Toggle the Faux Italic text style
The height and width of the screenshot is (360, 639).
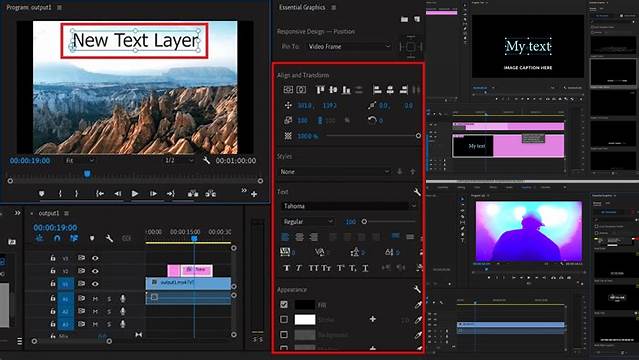[299, 268]
